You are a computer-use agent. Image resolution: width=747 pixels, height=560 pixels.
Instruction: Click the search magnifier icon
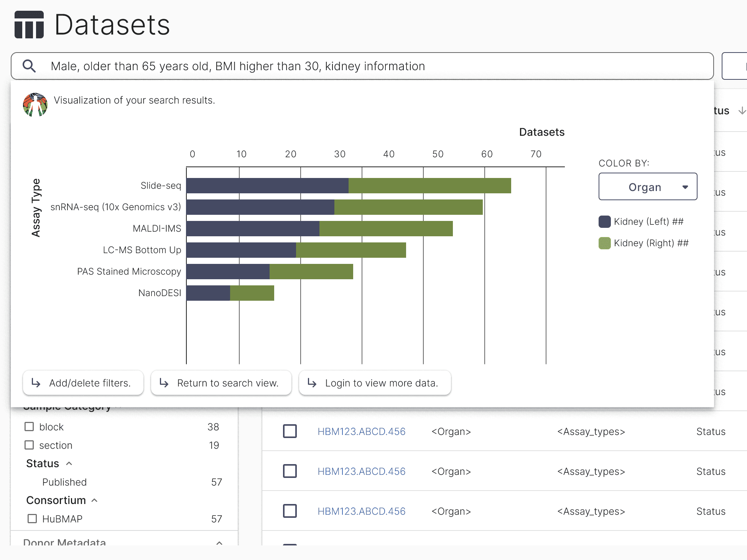(29, 66)
